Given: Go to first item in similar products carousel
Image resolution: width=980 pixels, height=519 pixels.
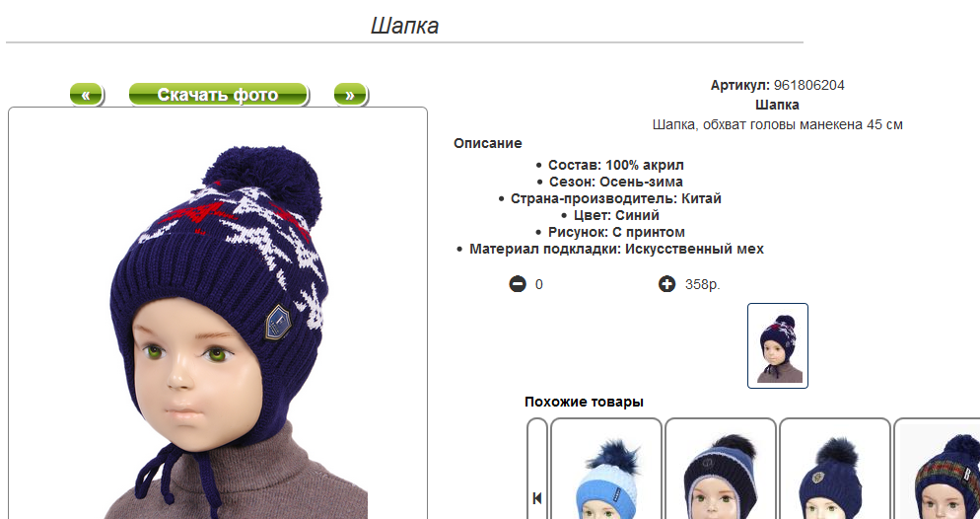Looking at the screenshot, I should (x=537, y=498).
